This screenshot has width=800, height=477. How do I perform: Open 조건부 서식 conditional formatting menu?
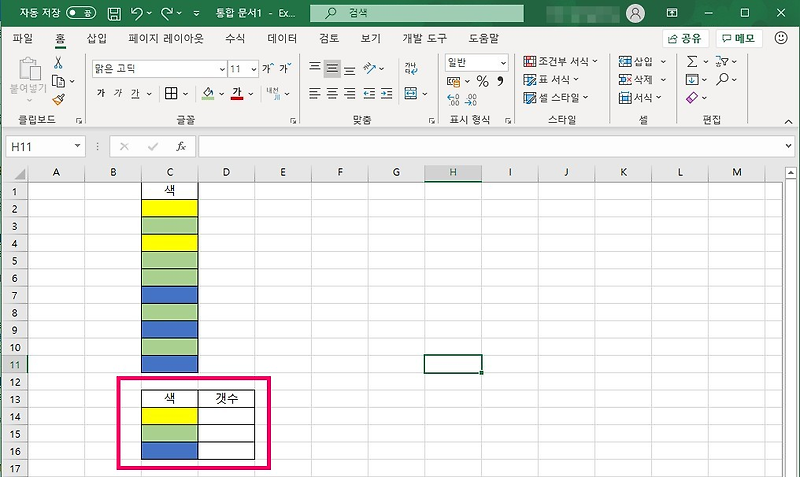pyautogui.click(x=560, y=62)
